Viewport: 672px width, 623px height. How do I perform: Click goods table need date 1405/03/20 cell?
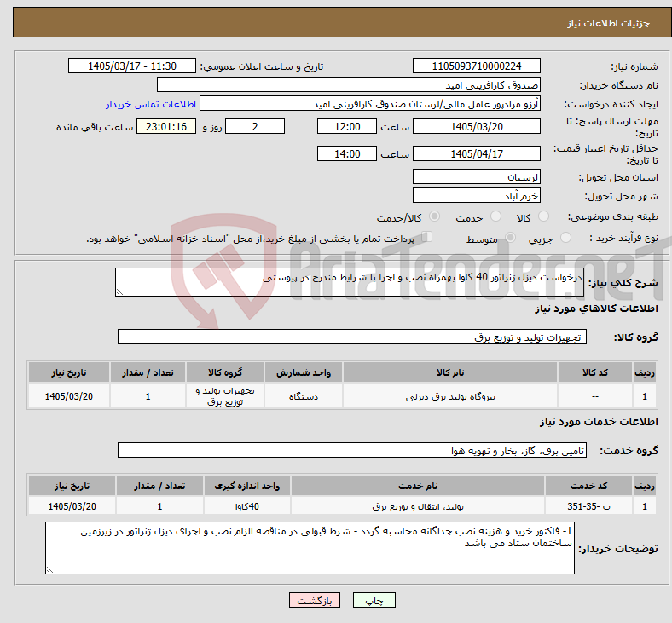coord(69,396)
